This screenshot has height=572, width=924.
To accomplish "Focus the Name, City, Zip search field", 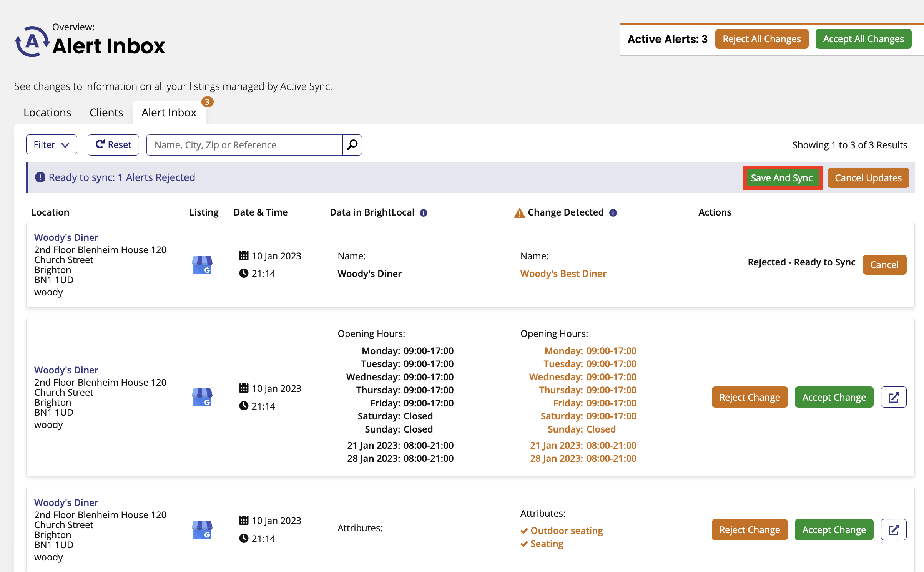I will [244, 145].
